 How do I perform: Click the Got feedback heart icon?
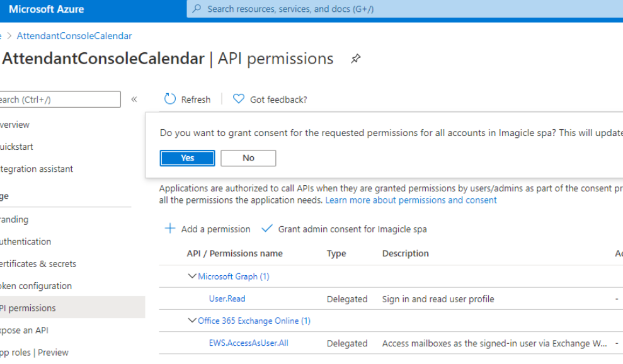[238, 100]
